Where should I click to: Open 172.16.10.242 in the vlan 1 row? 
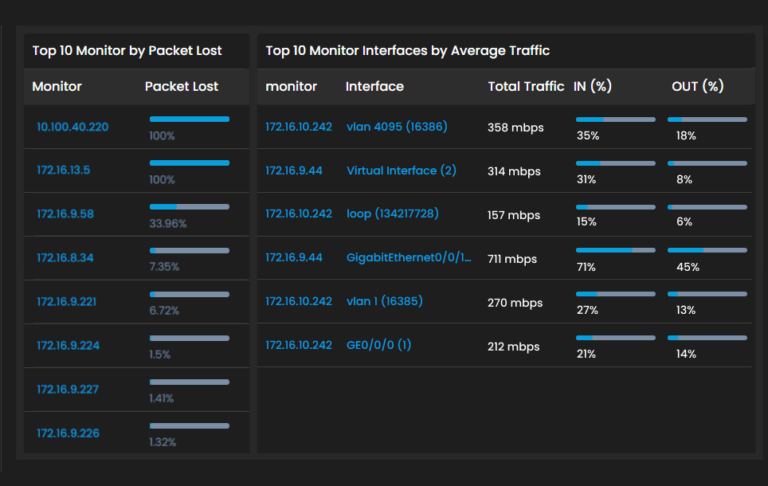pos(299,301)
